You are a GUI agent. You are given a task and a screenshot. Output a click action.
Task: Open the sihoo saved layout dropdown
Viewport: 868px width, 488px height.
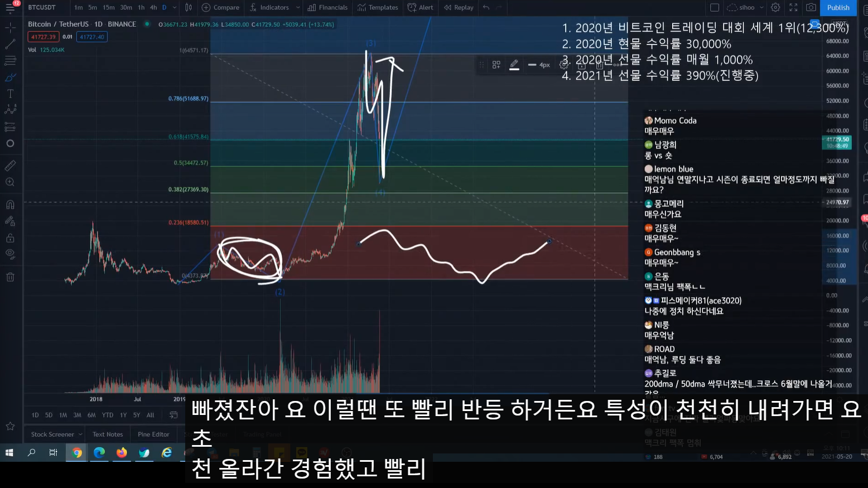click(745, 8)
